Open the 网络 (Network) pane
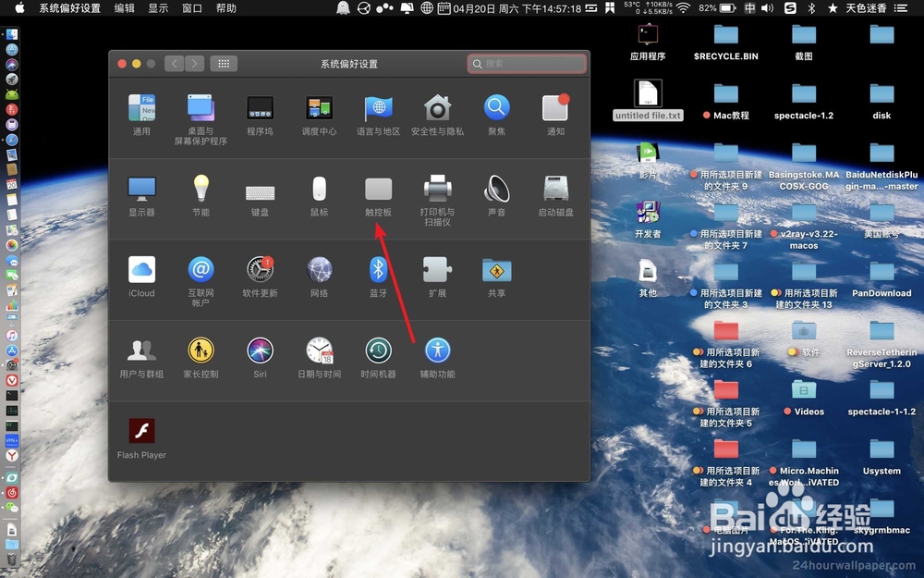This screenshot has height=578, width=924. [x=319, y=276]
